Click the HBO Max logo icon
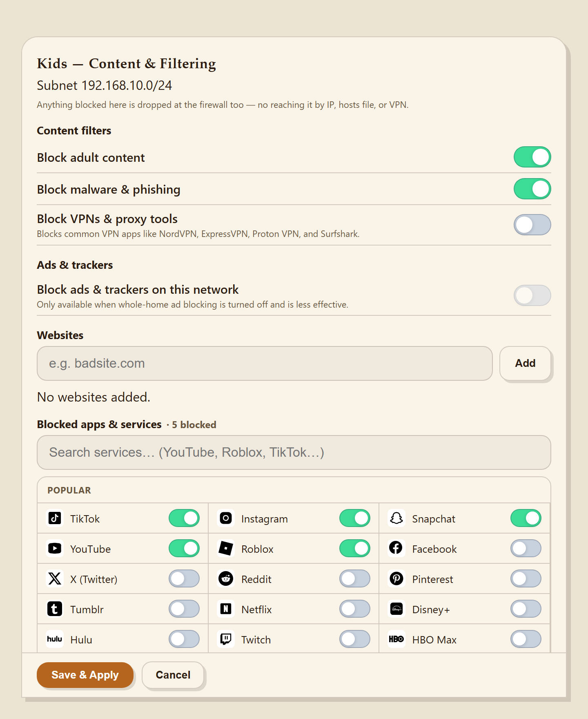The height and width of the screenshot is (719, 588). coord(396,639)
